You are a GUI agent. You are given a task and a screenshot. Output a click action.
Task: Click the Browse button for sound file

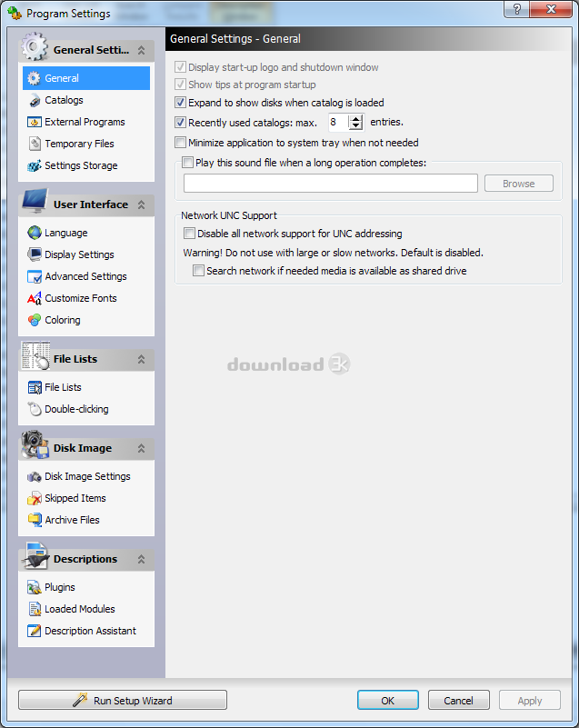(x=519, y=184)
